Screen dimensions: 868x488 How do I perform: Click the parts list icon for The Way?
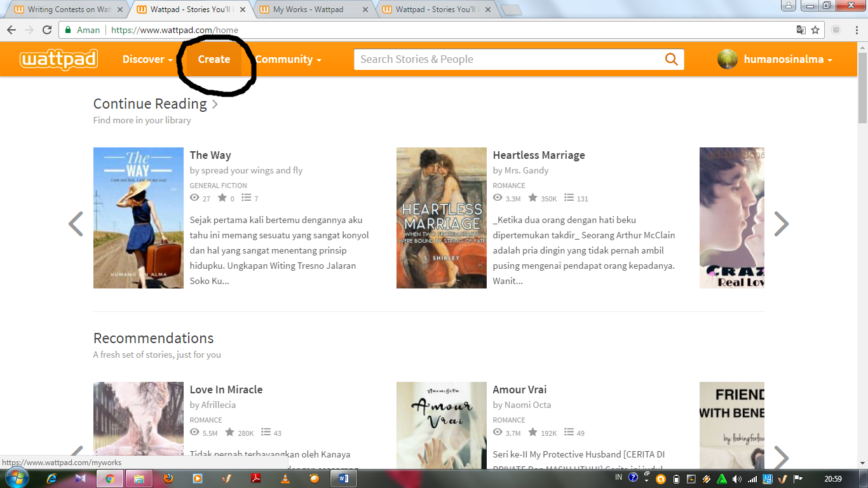247,198
